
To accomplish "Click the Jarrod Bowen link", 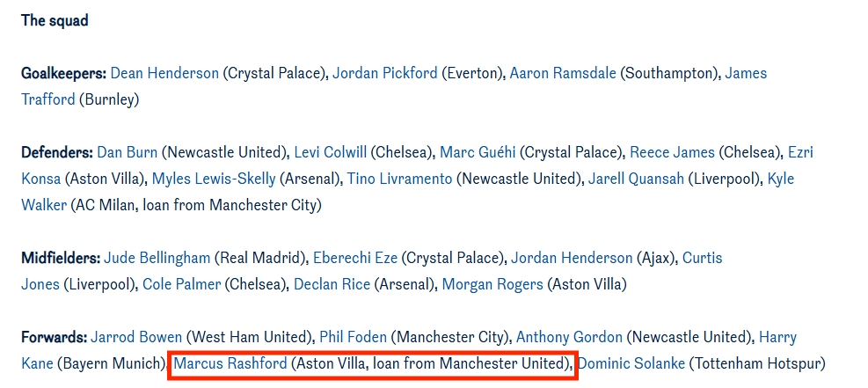I will pos(136,337).
